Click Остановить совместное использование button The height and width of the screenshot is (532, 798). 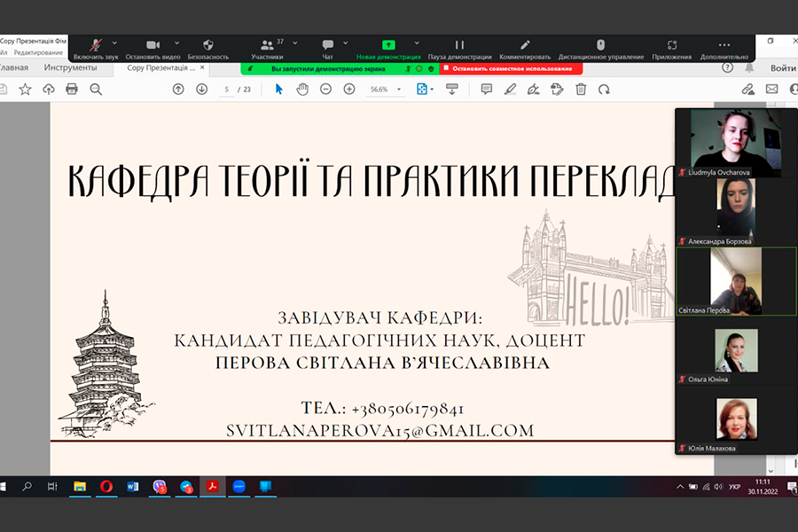(511, 69)
